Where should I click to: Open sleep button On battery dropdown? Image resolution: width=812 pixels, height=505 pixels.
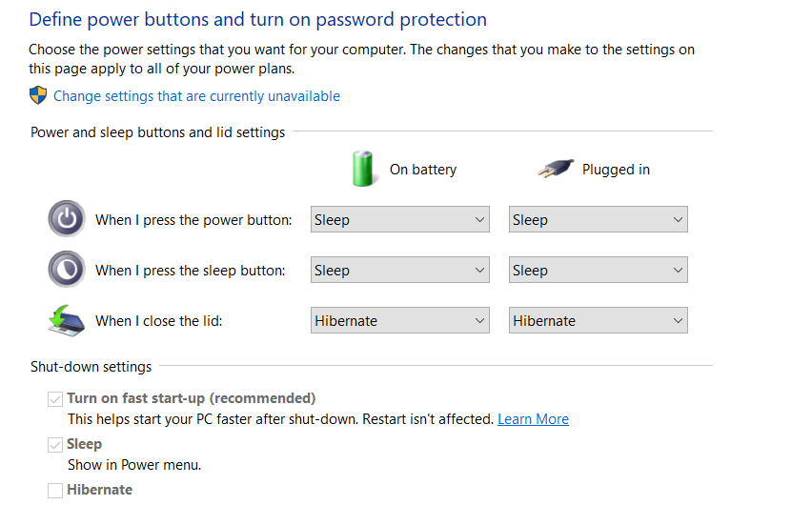pyautogui.click(x=400, y=271)
